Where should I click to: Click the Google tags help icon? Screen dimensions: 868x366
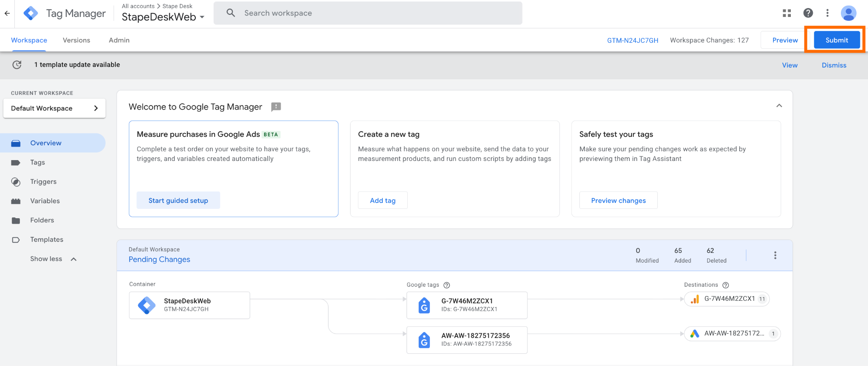click(447, 285)
